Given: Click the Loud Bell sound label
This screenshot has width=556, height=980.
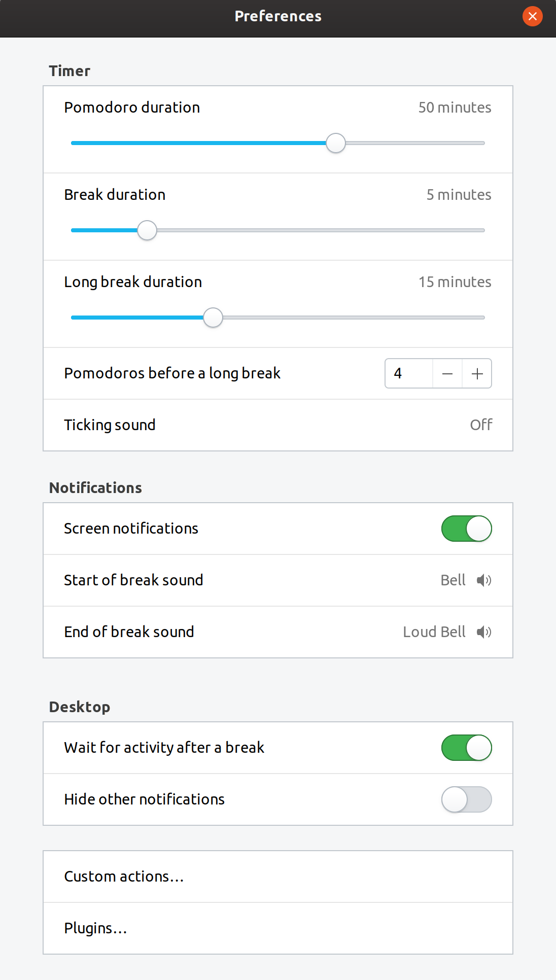Looking at the screenshot, I should coord(434,632).
